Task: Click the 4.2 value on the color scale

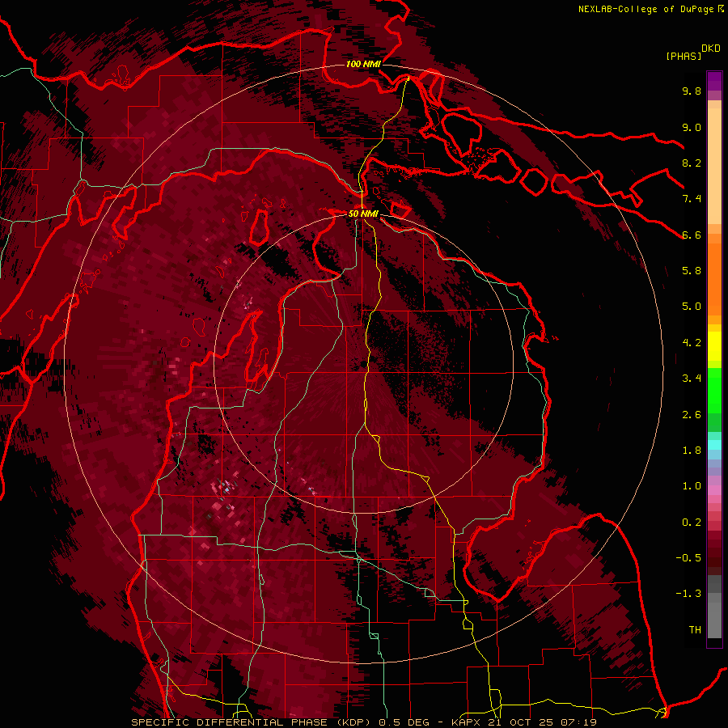Action: pos(692,343)
